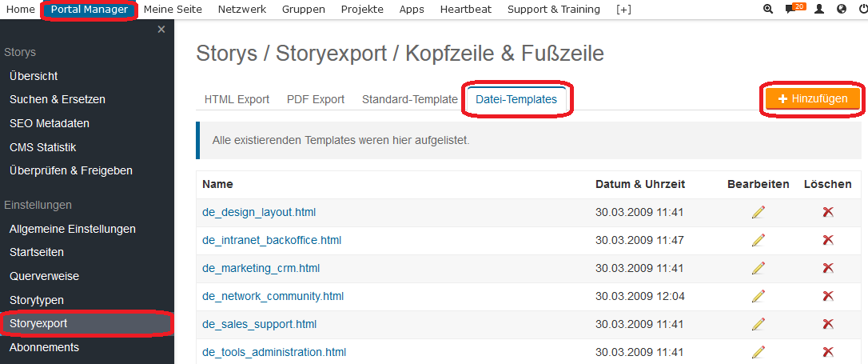Screen dimensions: 868x364
Task: Open SEO Metadaten in sidebar
Action: 50,123
